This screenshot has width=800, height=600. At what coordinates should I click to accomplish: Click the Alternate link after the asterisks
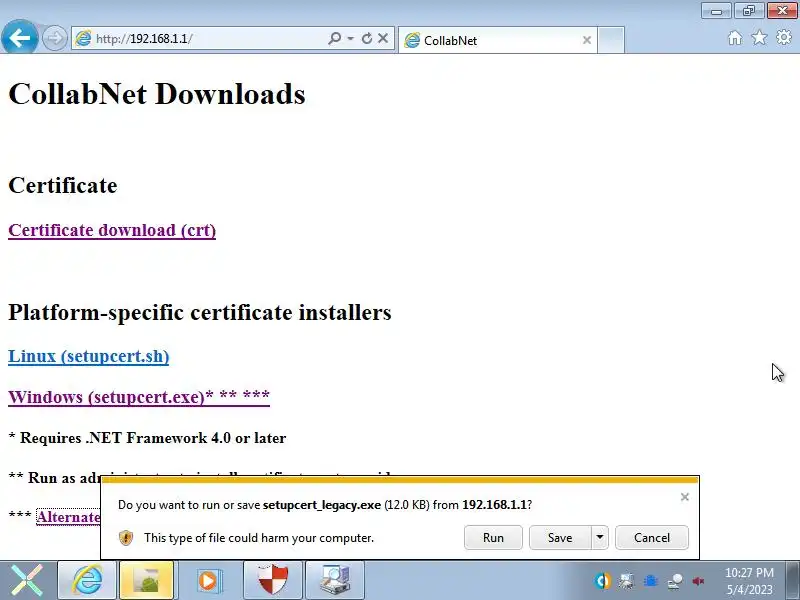coord(68,517)
